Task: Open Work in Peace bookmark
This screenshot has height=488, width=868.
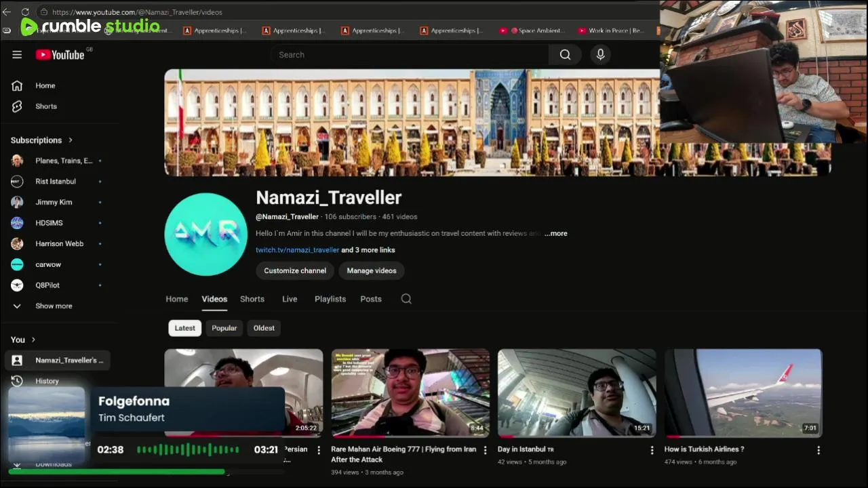Action: pos(611,30)
